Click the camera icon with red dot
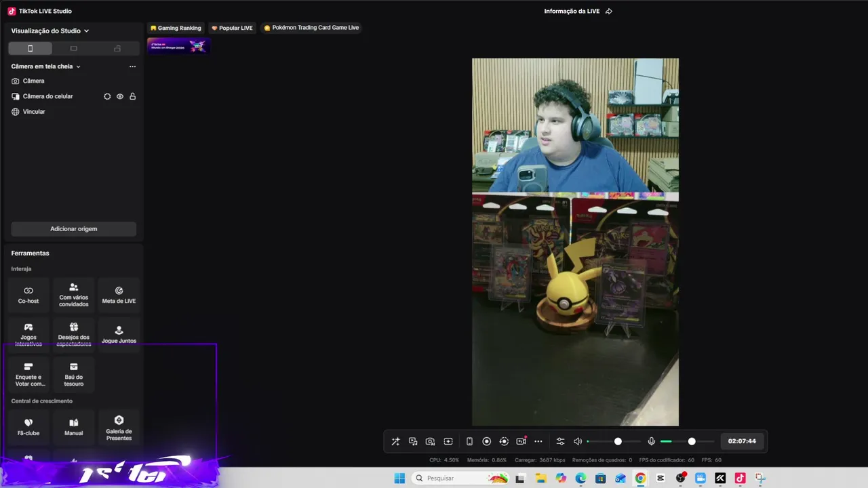The image size is (868, 488). pyautogui.click(x=521, y=441)
